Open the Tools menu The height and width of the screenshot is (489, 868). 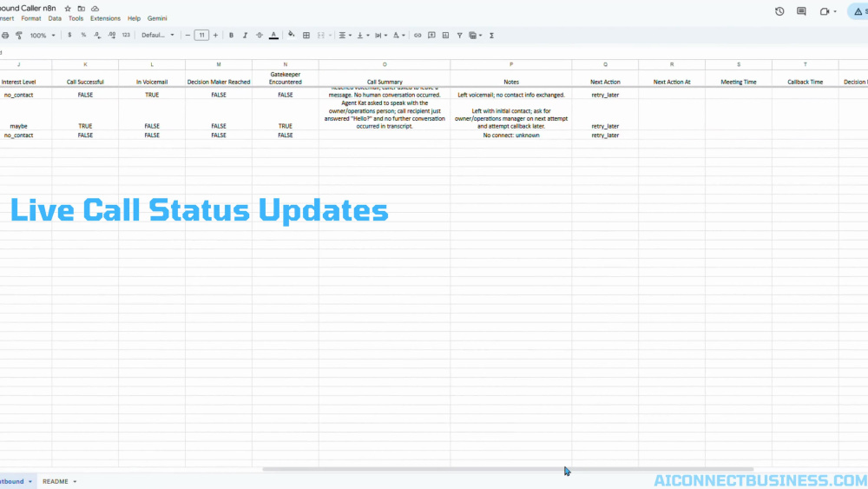pyautogui.click(x=76, y=18)
